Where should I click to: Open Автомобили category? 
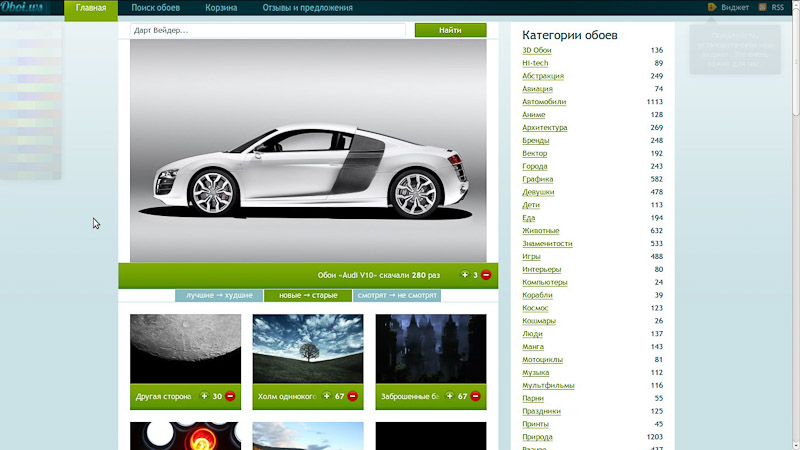(x=544, y=102)
